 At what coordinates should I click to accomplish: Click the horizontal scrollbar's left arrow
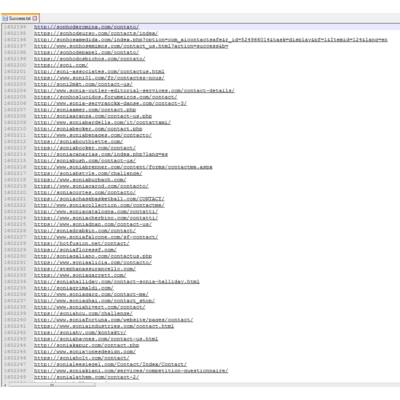(x=4, y=385)
